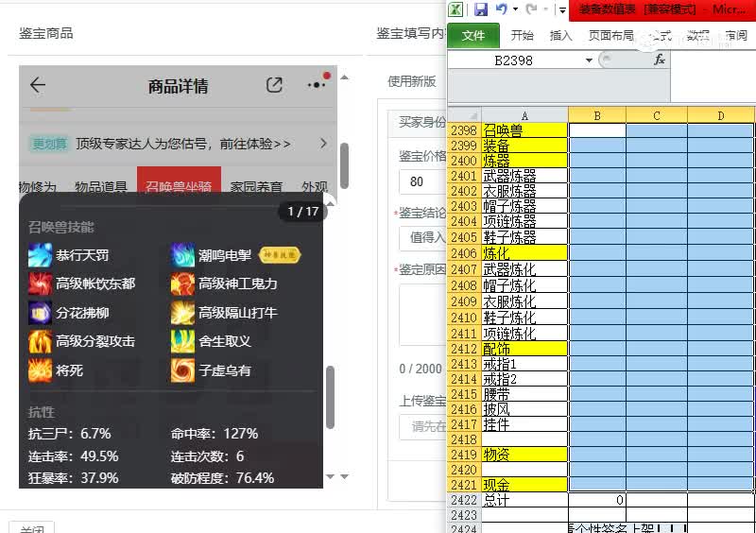Click the 使用新版 link
The width and height of the screenshot is (756, 533).
tap(412, 81)
